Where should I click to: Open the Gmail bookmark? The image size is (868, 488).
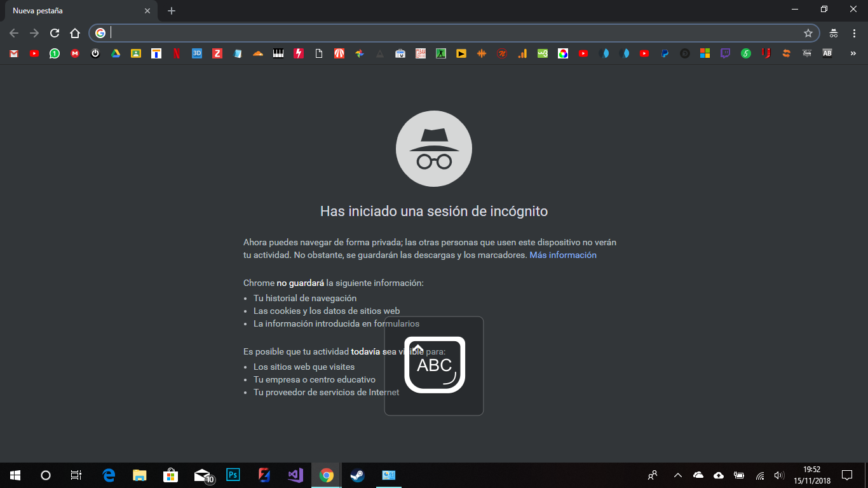pos(14,54)
